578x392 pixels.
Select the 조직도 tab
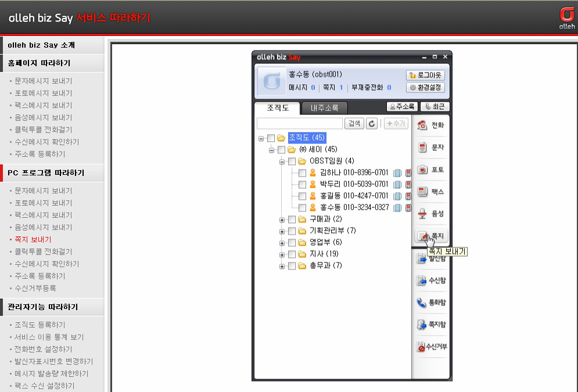278,108
